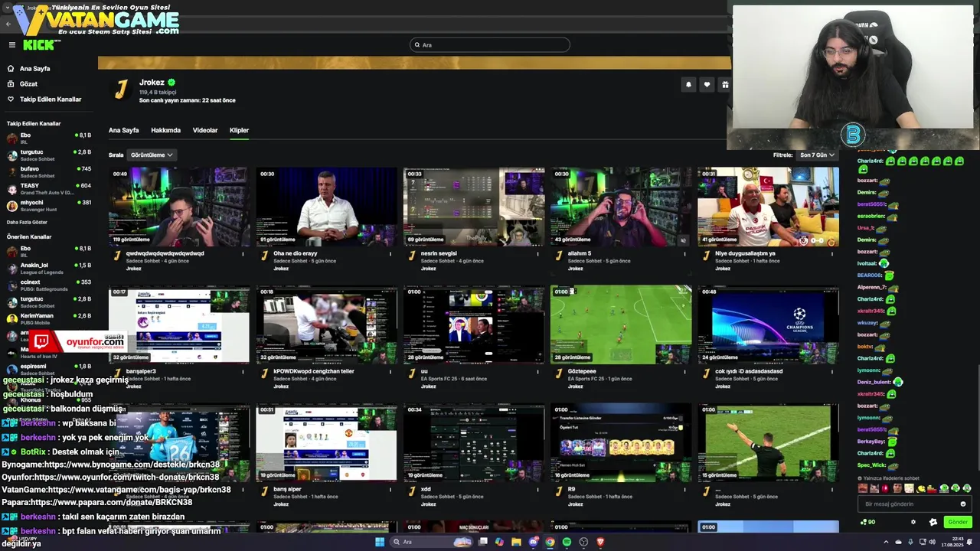980x551 pixels.
Task: Play the "R9" clip thumbnail
Action: (620, 442)
